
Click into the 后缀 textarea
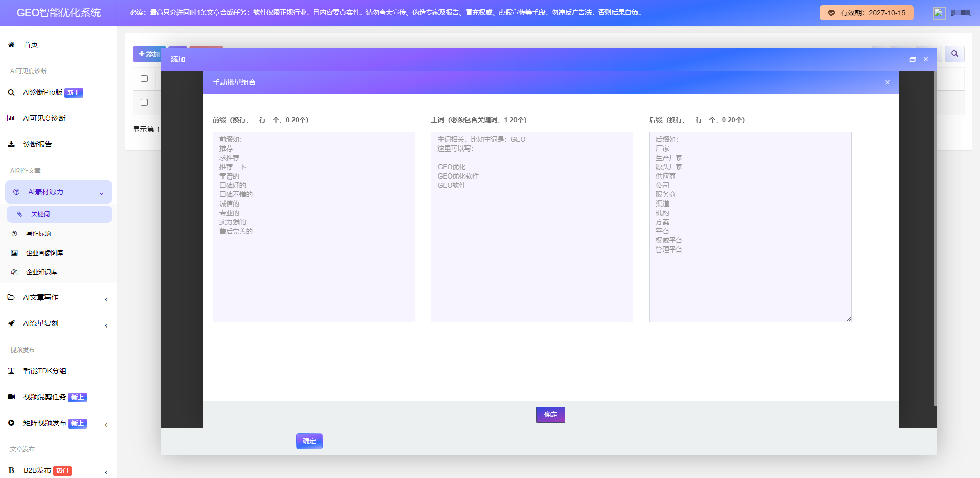750,227
